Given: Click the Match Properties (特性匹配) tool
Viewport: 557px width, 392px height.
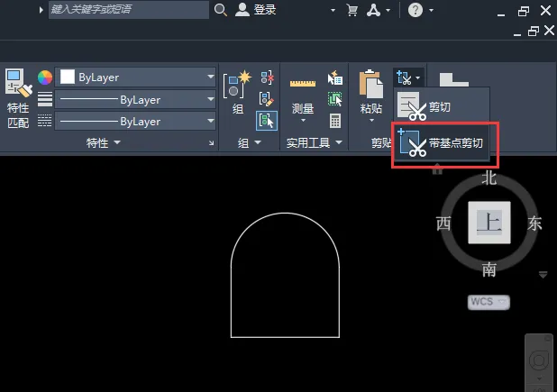Looking at the screenshot, I should (18, 98).
